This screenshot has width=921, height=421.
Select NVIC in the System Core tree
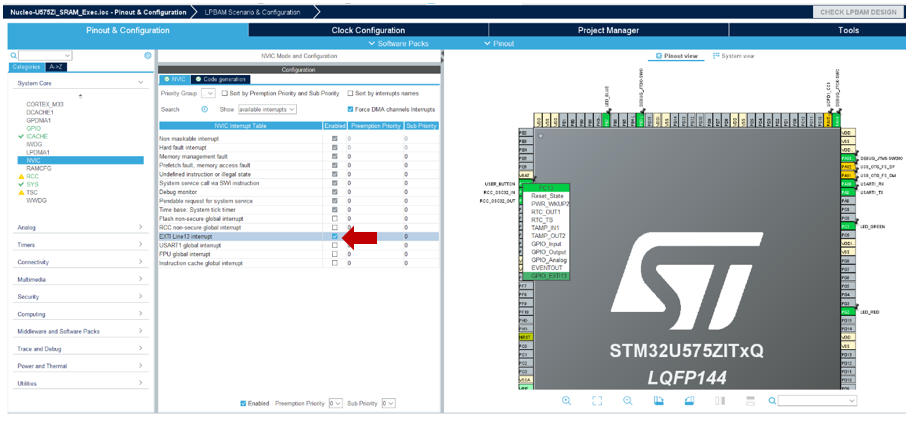[x=78, y=160]
